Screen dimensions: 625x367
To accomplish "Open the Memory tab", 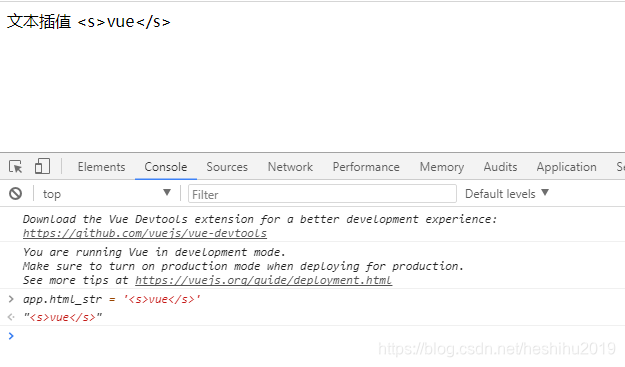I will tap(442, 167).
